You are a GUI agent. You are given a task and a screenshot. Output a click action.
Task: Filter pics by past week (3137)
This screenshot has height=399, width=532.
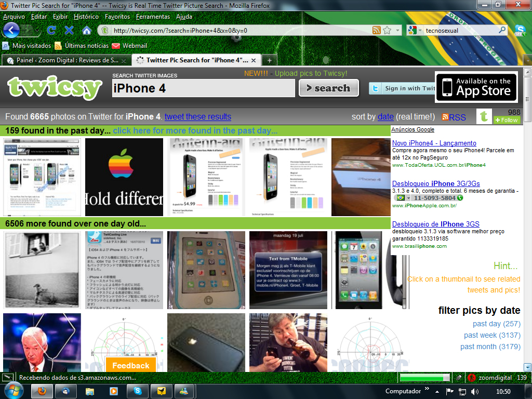tap(493, 335)
